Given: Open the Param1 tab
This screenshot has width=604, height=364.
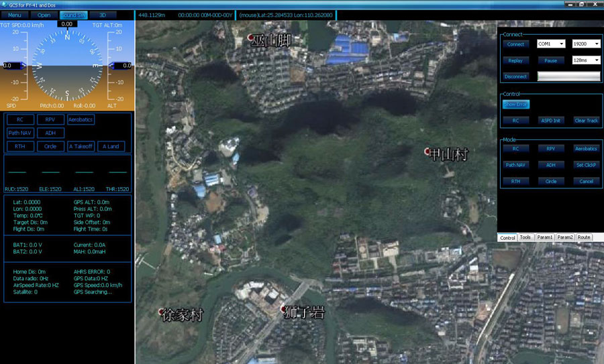Looking at the screenshot, I should pyautogui.click(x=545, y=237).
